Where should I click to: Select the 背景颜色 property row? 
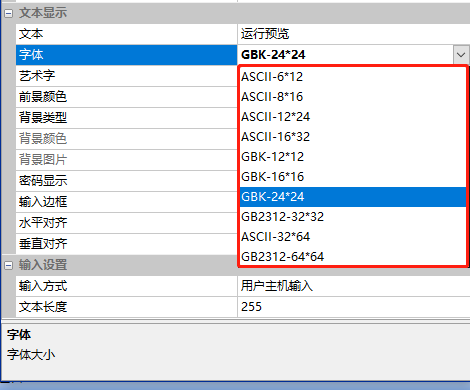(126, 139)
